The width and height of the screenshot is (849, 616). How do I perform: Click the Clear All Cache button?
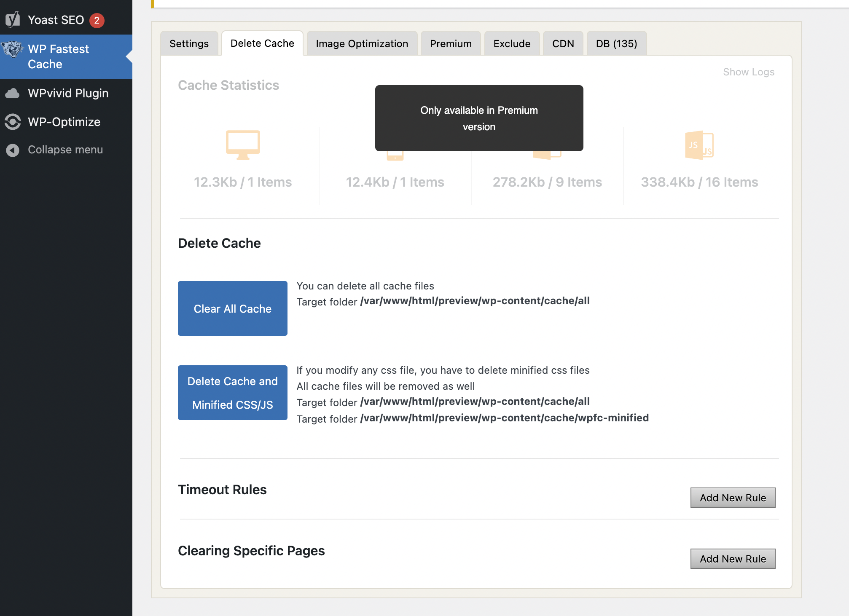tap(233, 308)
